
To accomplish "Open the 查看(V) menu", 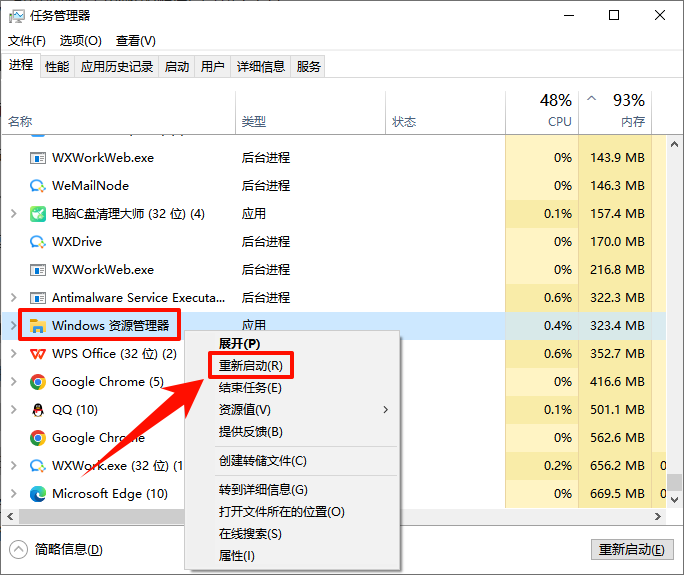I will tap(136, 41).
